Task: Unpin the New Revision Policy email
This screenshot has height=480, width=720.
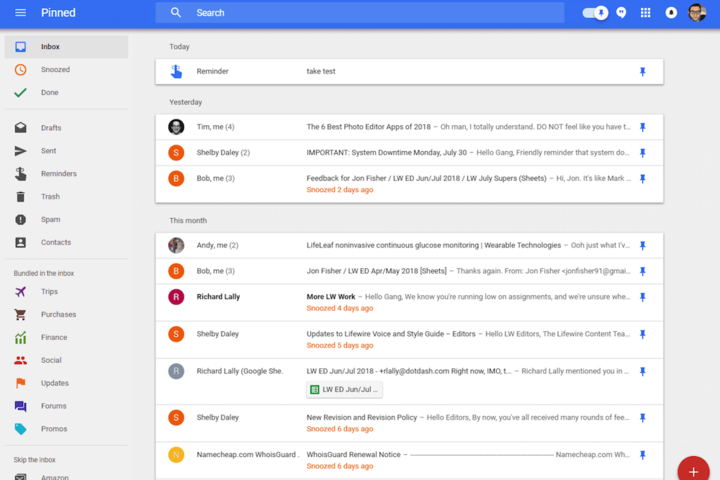Action: pos(642,418)
